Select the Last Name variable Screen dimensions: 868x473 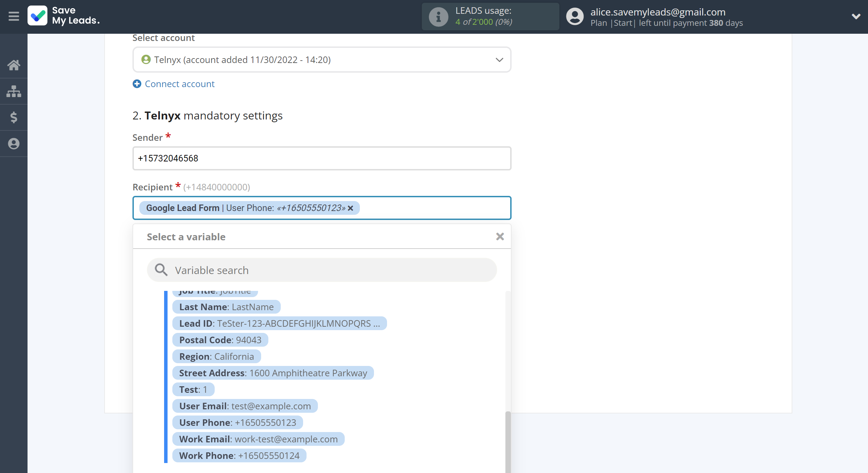click(226, 307)
